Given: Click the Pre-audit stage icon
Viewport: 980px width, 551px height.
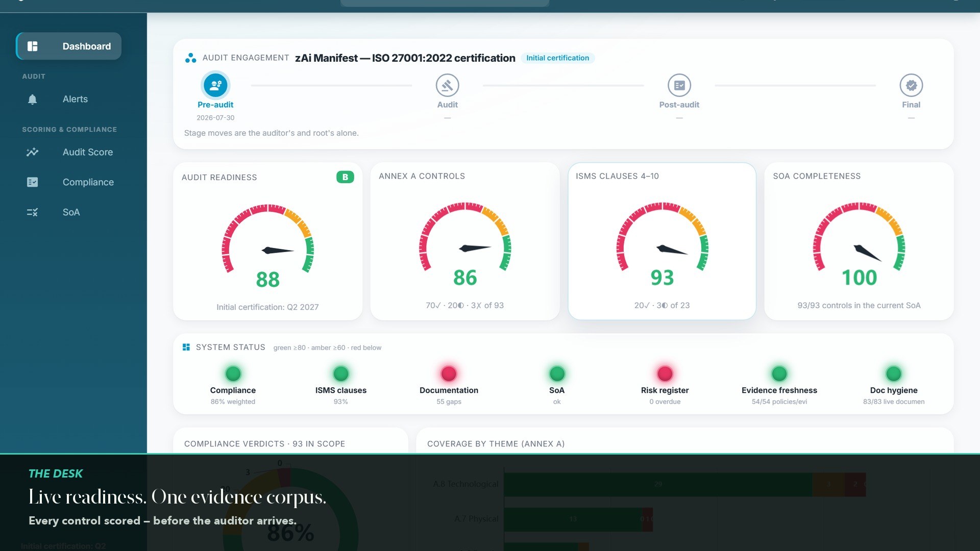Looking at the screenshot, I should coord(215,85).
